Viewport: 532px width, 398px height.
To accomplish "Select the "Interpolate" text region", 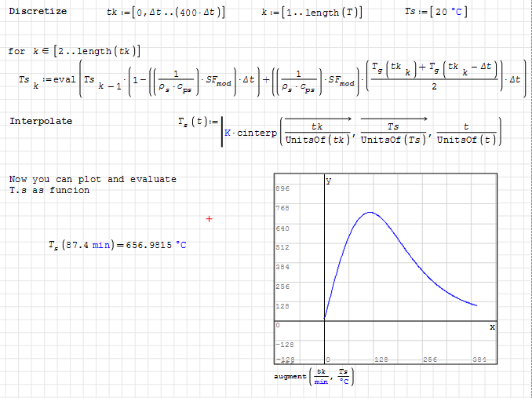I will (x=41, y=121).
